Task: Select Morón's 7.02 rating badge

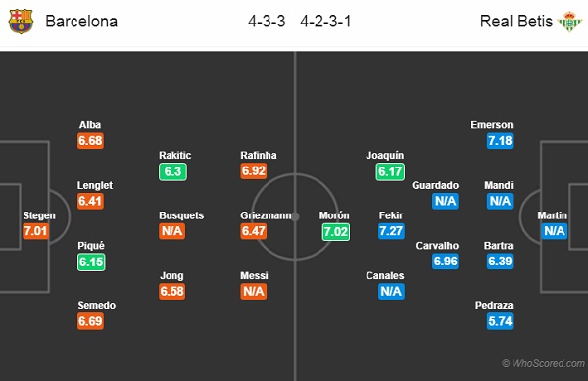Action: coord(336,232)
